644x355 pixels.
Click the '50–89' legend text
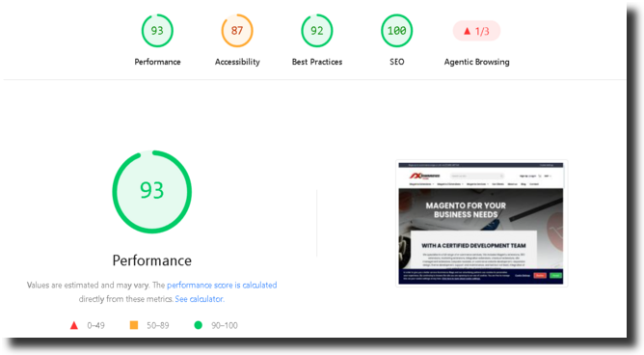pos(158,325)
